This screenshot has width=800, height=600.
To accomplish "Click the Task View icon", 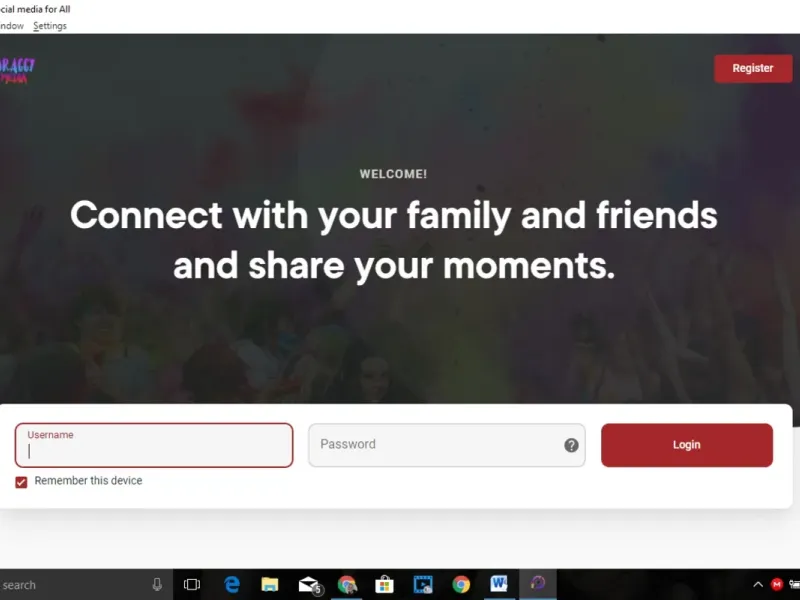I will tap(192, 584).
